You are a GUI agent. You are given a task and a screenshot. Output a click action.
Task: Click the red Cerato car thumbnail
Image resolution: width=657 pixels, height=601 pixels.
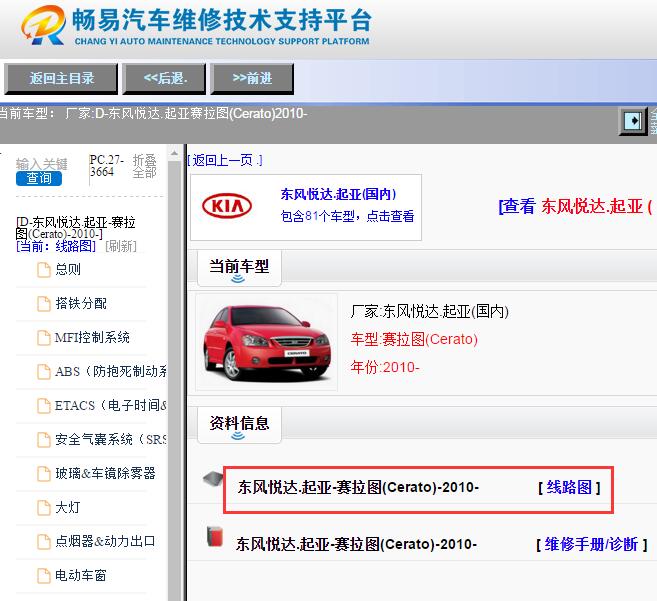pyautogui.click(x=266, y=342)
